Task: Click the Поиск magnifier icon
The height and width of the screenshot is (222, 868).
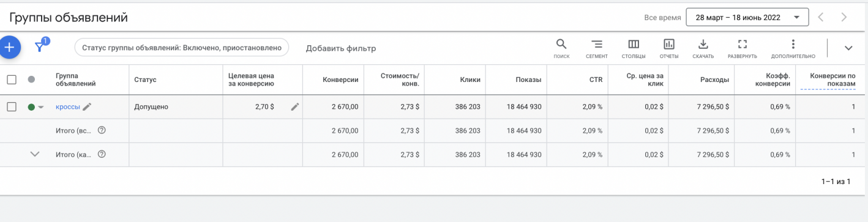Action: [x=561, y=45]
